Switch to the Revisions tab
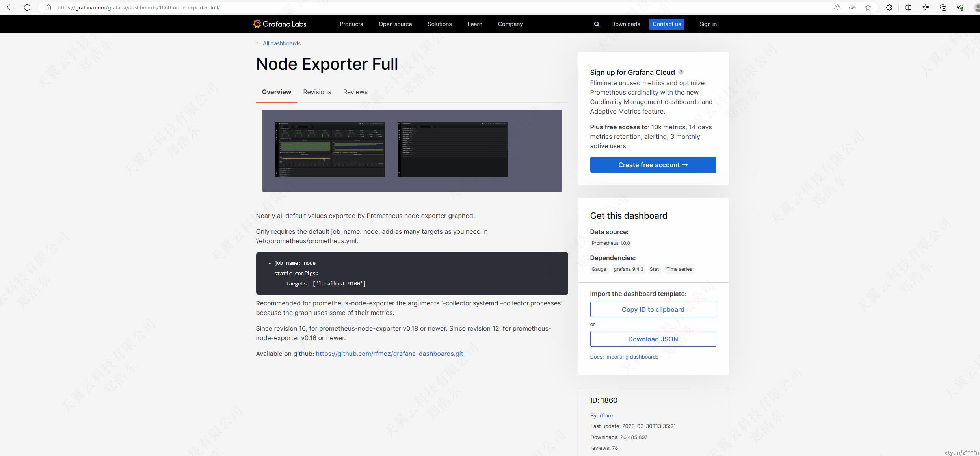This screenshot has height=456, width=980. click(317, 92)
